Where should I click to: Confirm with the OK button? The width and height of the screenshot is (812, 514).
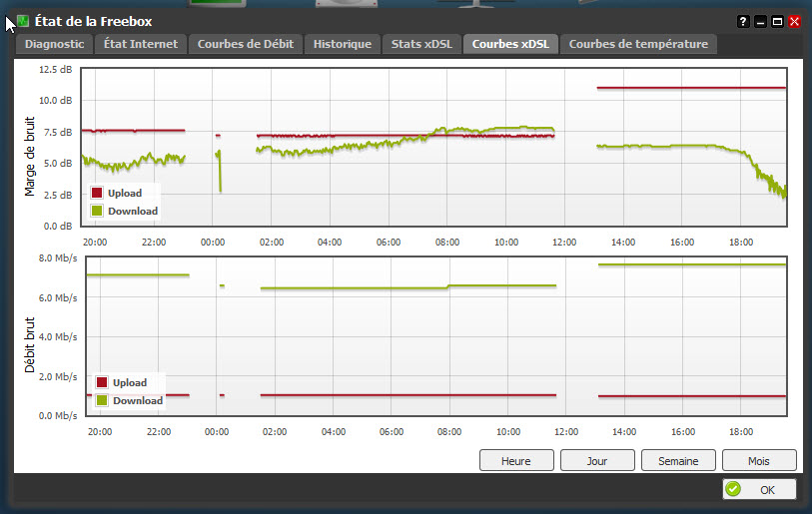pyautogui.click(x=759, y=490)
